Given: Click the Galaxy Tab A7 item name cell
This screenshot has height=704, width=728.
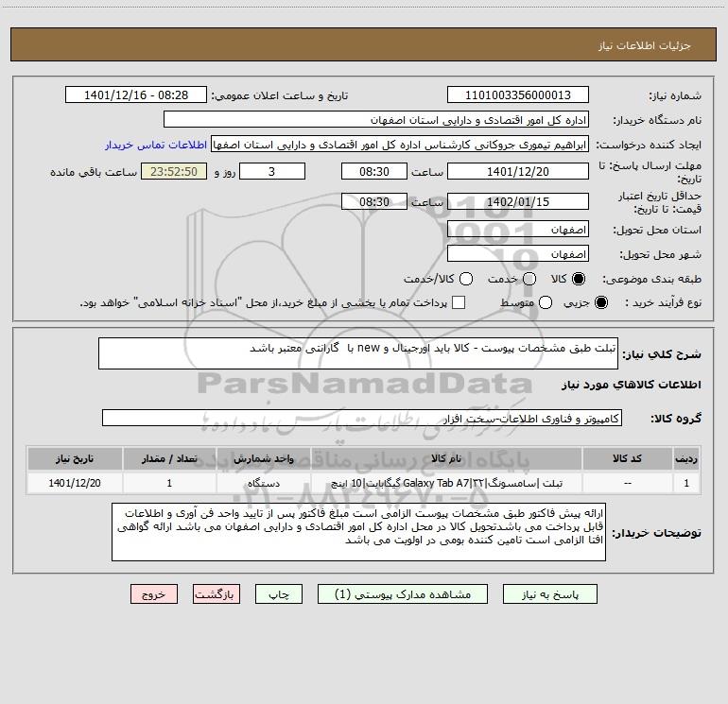Looking at the screenshot, I should (446, 483).
